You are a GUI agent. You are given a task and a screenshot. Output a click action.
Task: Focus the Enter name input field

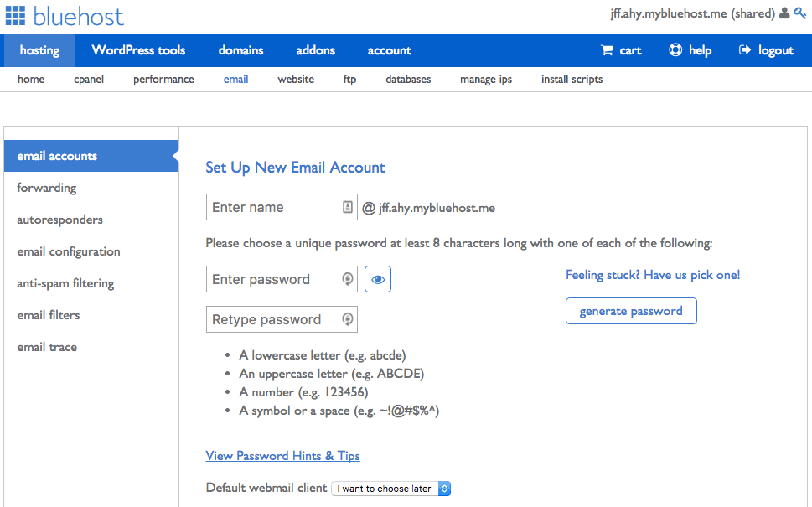point(282,207)
